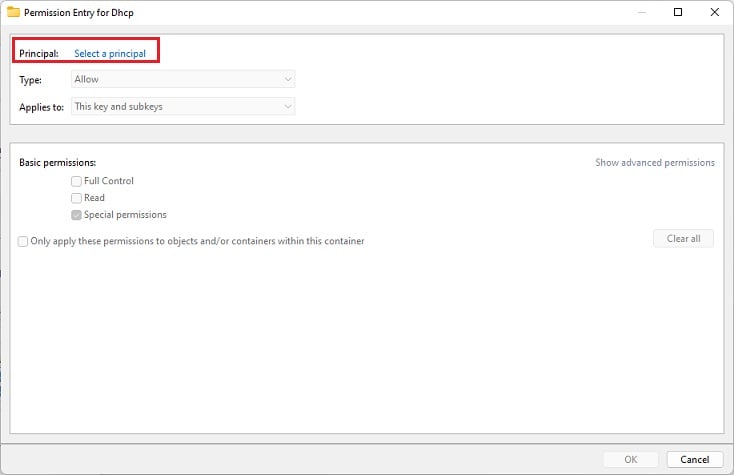Close the Permission Entry for Dhcp dialog
Image resolution: width=734 pixels, height=475 pixels.
[714, 12]
